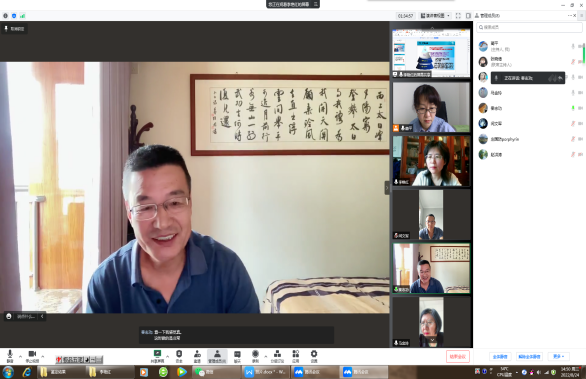Image resolution: width=586 pixels, height=379 pixels.
Task: Select the bottom woman in red thumbnail
Action: 431,322
